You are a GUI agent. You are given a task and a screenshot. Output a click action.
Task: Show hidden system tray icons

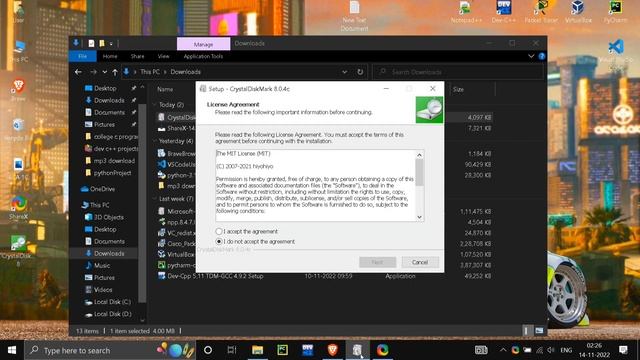pos(503,350)
